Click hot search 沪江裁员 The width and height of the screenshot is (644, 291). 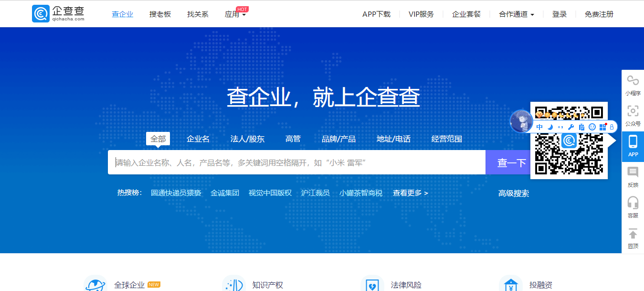tap(316, 193)
